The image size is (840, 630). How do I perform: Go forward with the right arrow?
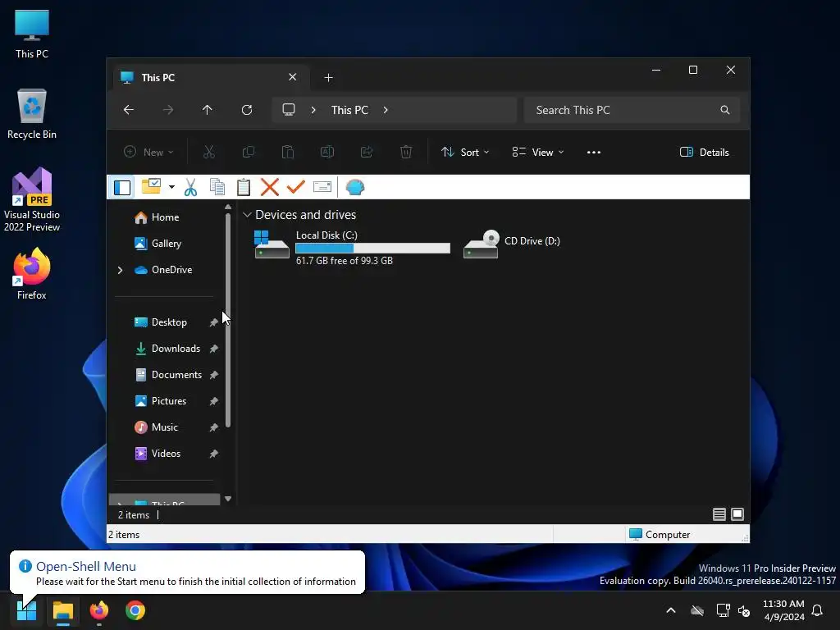[x=168, y=110]
